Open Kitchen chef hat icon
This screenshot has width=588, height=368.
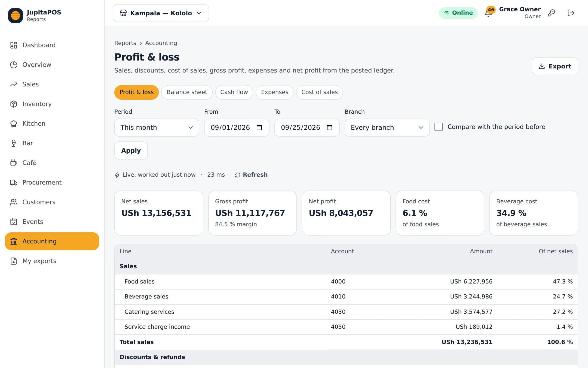pyautogui.click(x=14, y=123)
